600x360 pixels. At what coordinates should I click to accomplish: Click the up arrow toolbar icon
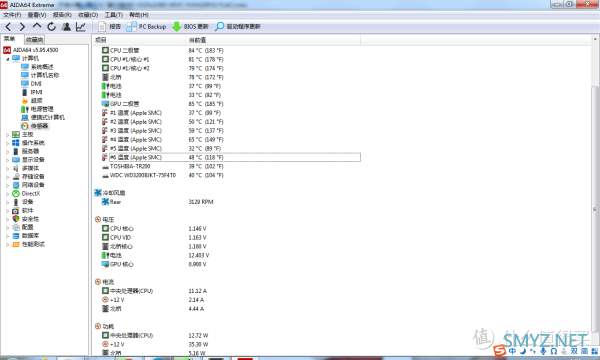[37, 26]
